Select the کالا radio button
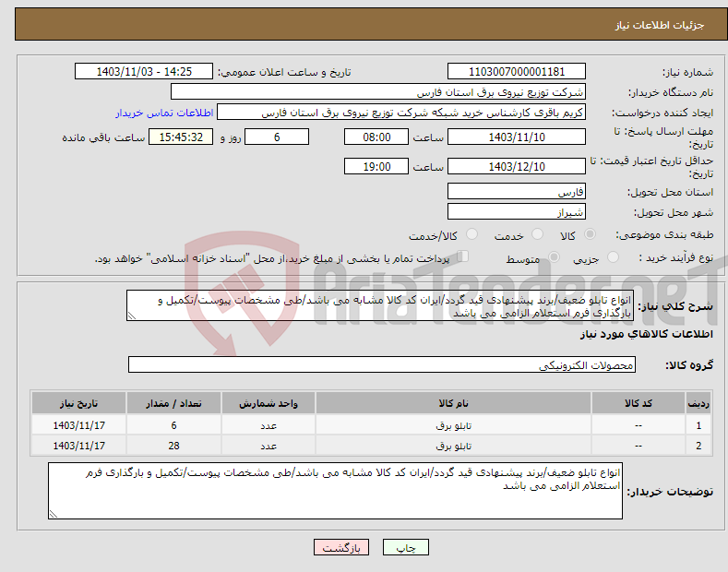This screenshot has height=572, width=728. coord(590,234)
